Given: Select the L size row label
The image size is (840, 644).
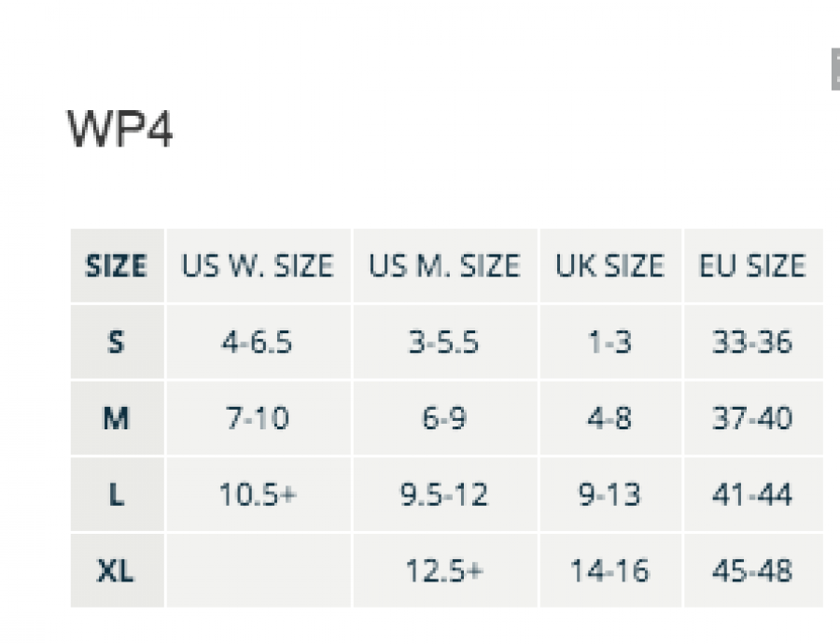Looking at the screenshot, I should click(x=116, y=495).
